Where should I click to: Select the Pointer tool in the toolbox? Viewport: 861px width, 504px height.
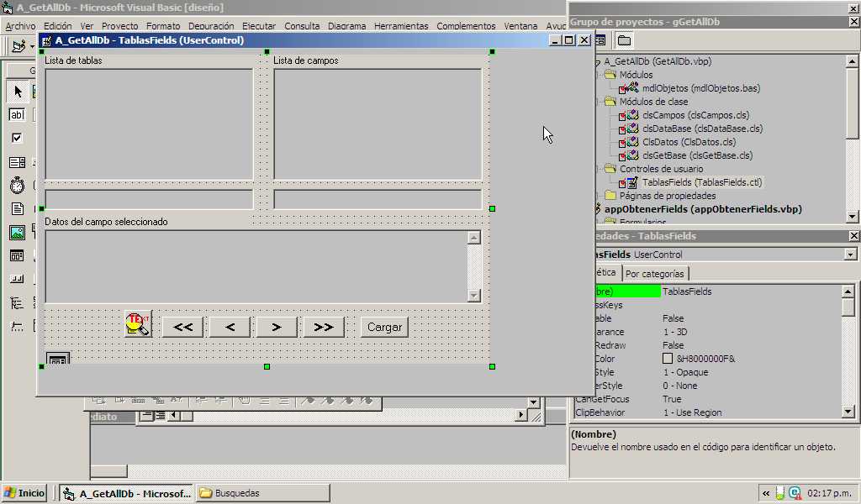pos(18,91)
